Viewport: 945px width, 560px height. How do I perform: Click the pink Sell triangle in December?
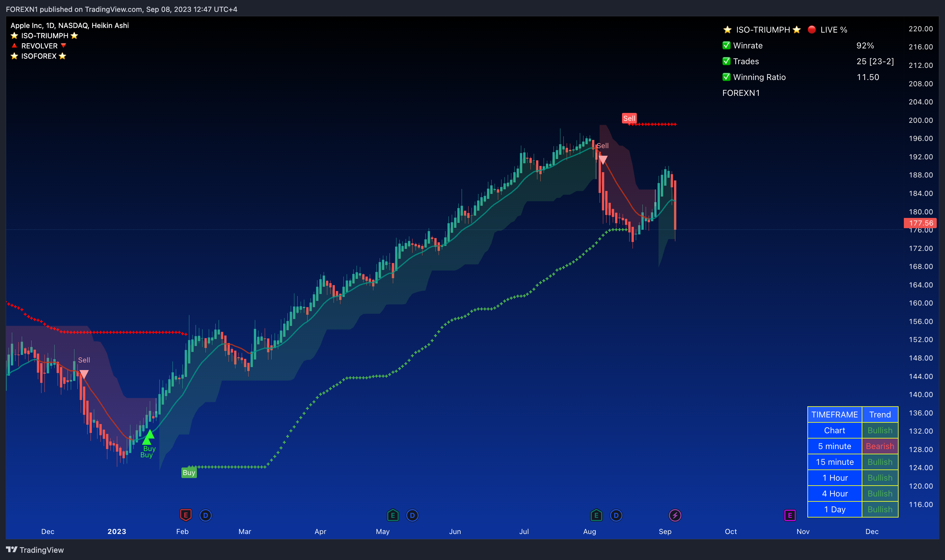(x=84, y=374)
